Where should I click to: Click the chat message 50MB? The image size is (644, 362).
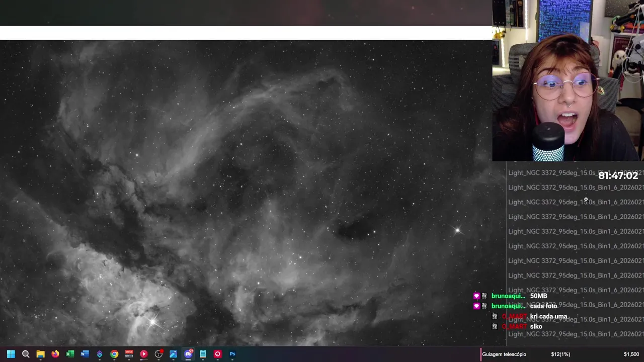coord(538,296)
